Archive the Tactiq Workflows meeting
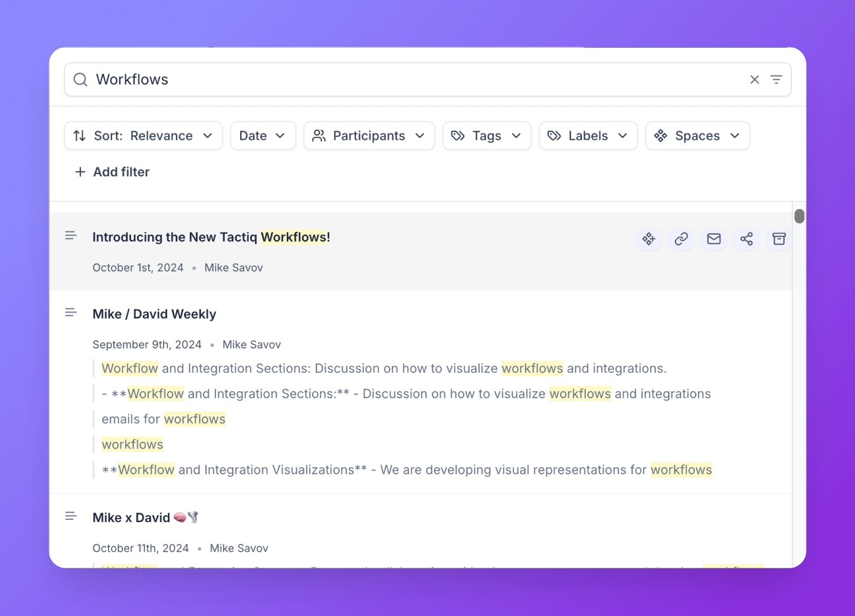The width and height of the screenshot is (855, 616). (779, 239)
